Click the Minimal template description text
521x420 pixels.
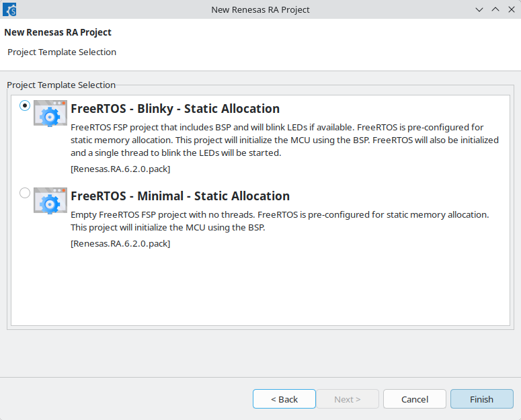point(280,221)
